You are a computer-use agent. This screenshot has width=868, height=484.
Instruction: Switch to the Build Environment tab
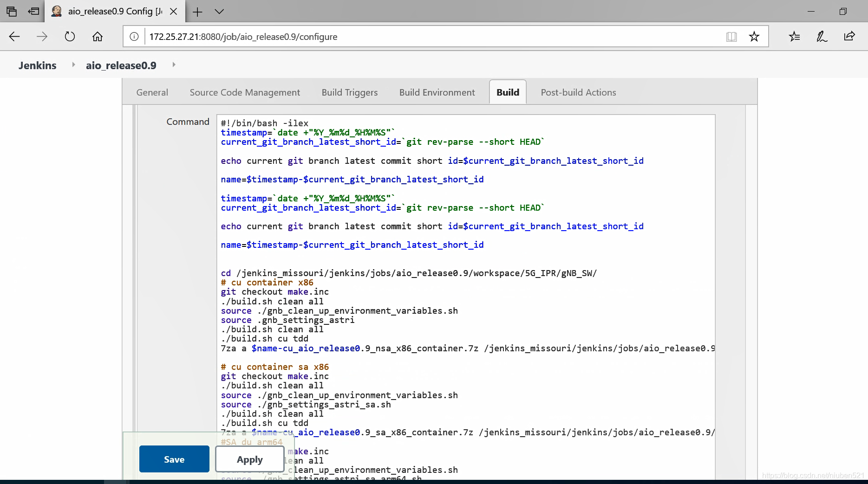click(437, 92)
